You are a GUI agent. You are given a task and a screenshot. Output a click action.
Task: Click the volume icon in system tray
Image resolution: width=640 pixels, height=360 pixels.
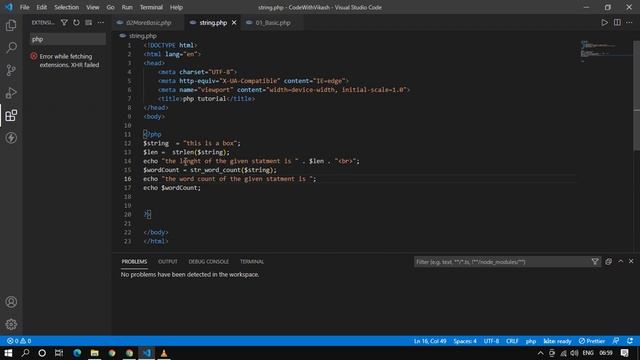click(574, 353)
